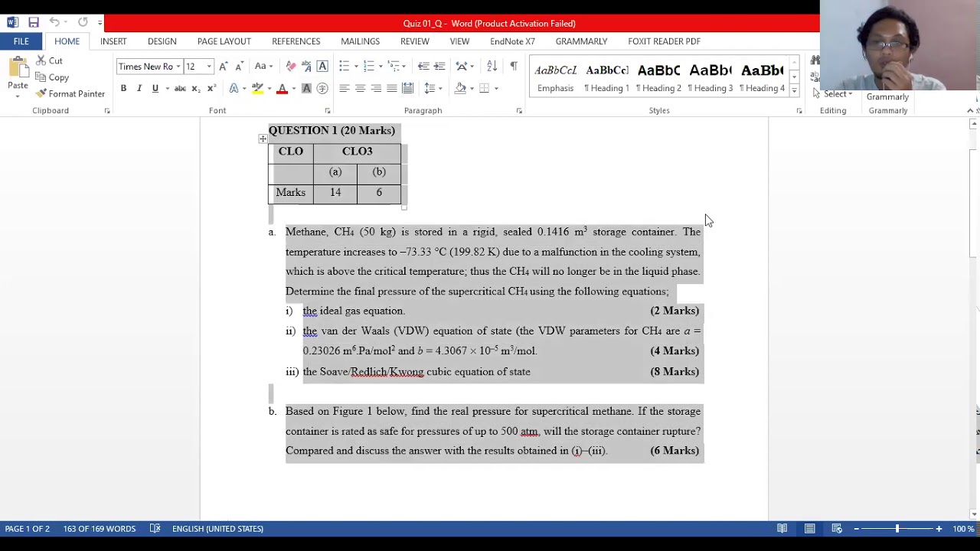Image resolution: width=980 pixels, height=551 pixels.
Task: Apply the Heading 2 style
Action: tap(658, 77)
